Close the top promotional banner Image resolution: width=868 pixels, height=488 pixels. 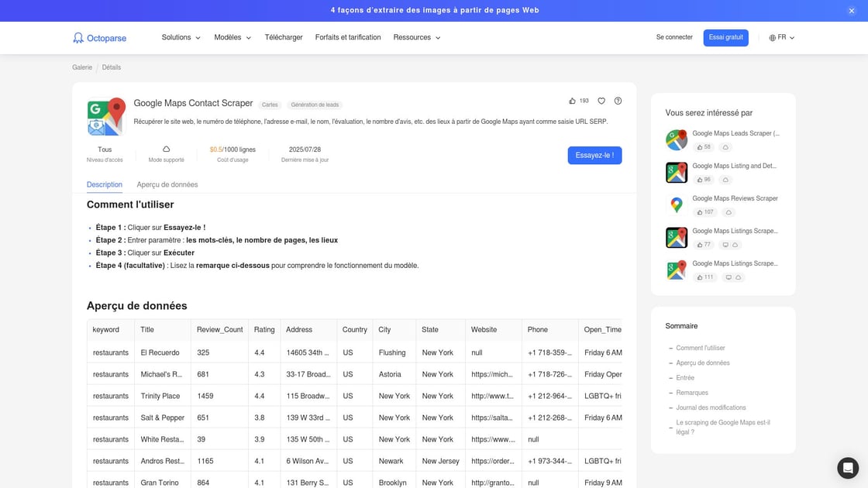[x=852, y=11]
